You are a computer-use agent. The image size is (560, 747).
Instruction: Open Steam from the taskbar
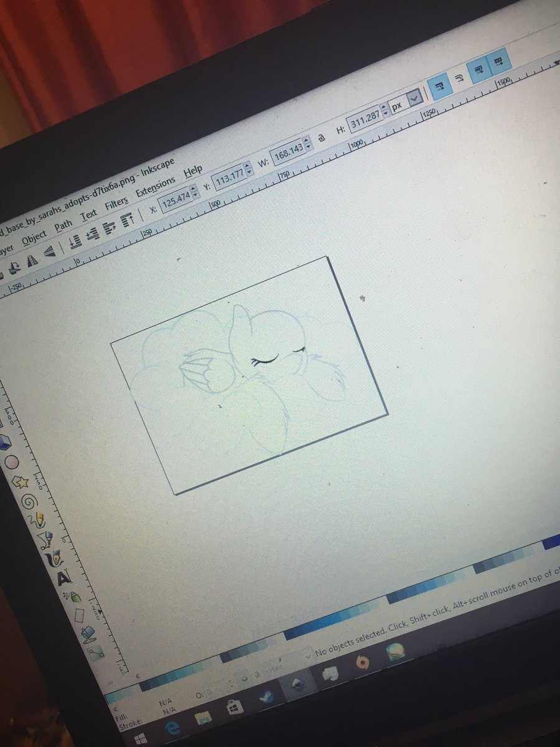coord(267,697)
